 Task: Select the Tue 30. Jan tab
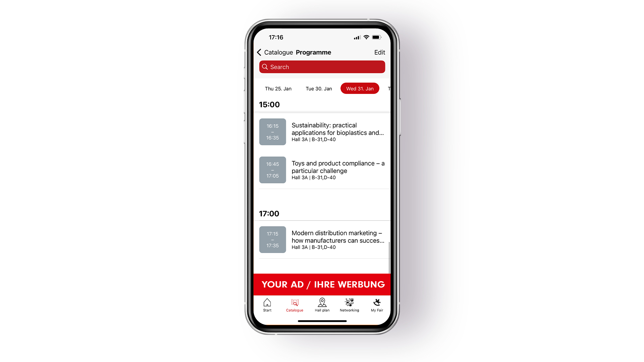(318, 88)
